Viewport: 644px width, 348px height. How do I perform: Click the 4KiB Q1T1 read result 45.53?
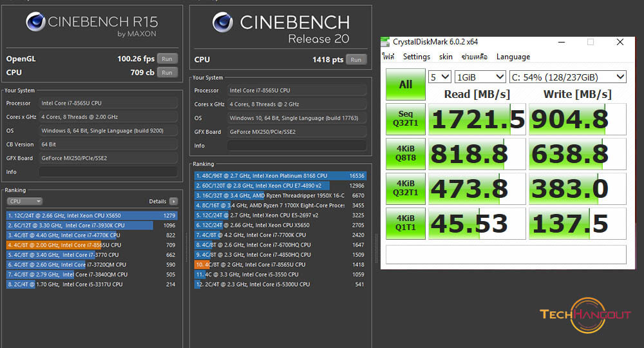[x=477, y=224]
